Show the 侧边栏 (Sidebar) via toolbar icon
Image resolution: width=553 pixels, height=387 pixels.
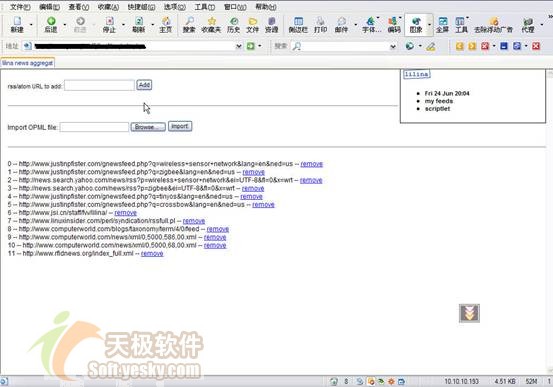(298, 24)
